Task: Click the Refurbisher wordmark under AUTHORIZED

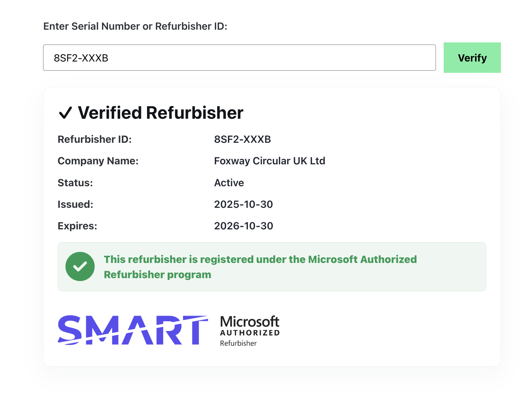Action: (238, 343)
